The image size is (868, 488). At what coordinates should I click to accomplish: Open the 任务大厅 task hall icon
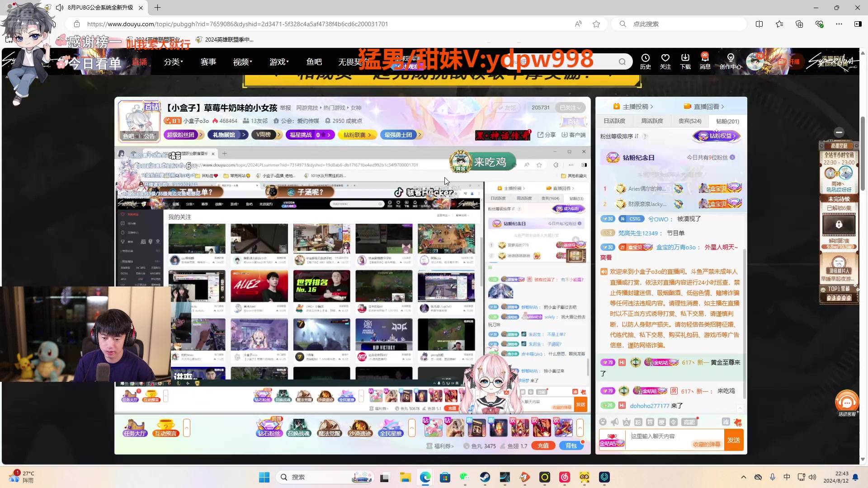click(x=135, y=427)
